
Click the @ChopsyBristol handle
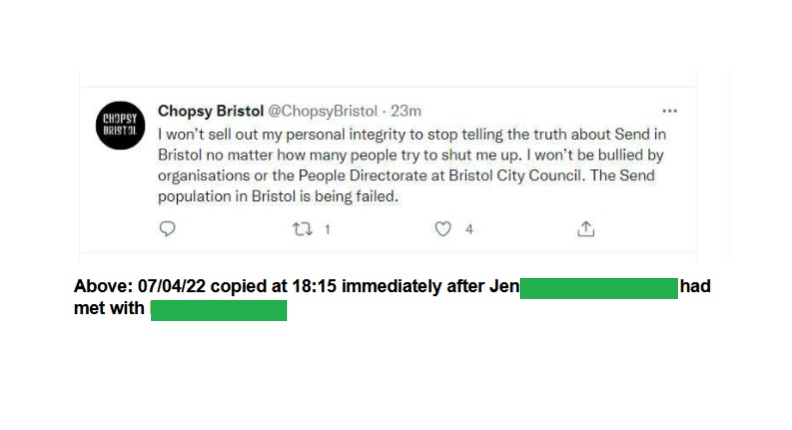coord(322,110)
